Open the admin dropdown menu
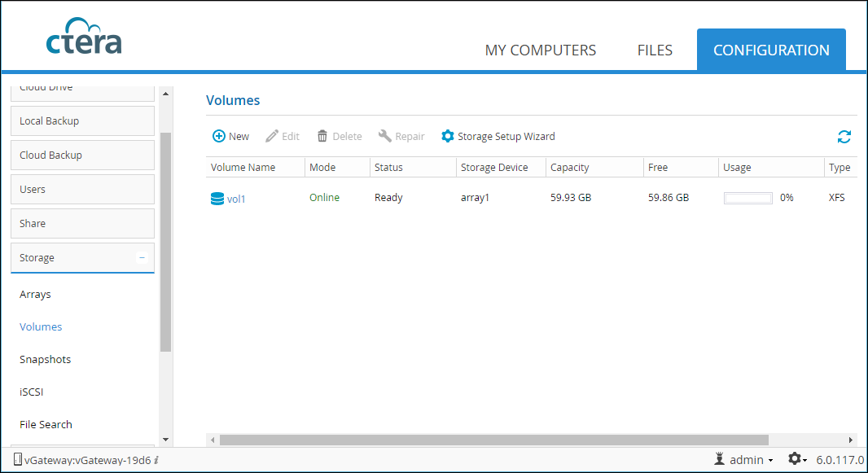868x473 pixels. coord(752,460)
